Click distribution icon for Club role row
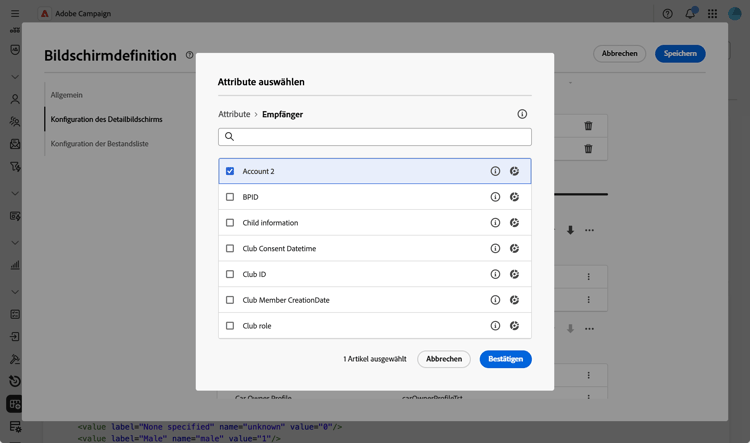 point(514,326)
